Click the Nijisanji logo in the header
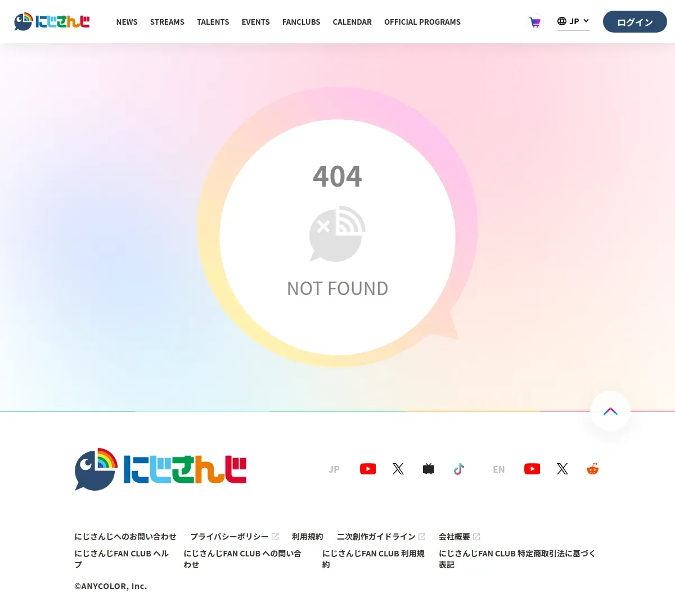The image size is (675, 616). pyautogui.click(x=52, y=21)
